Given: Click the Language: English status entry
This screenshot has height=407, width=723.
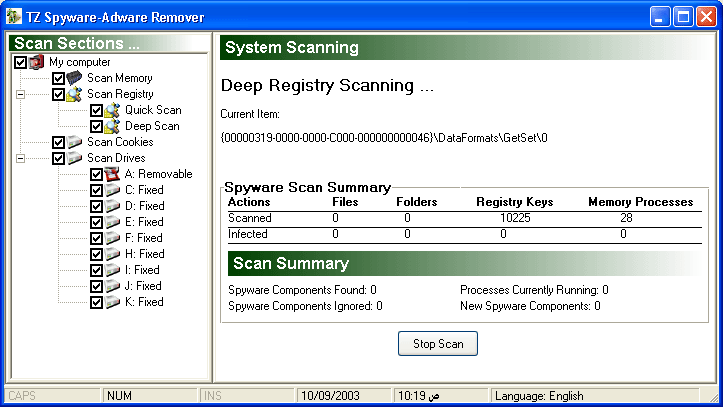Looking at the screenshot, I should point(539,396).
